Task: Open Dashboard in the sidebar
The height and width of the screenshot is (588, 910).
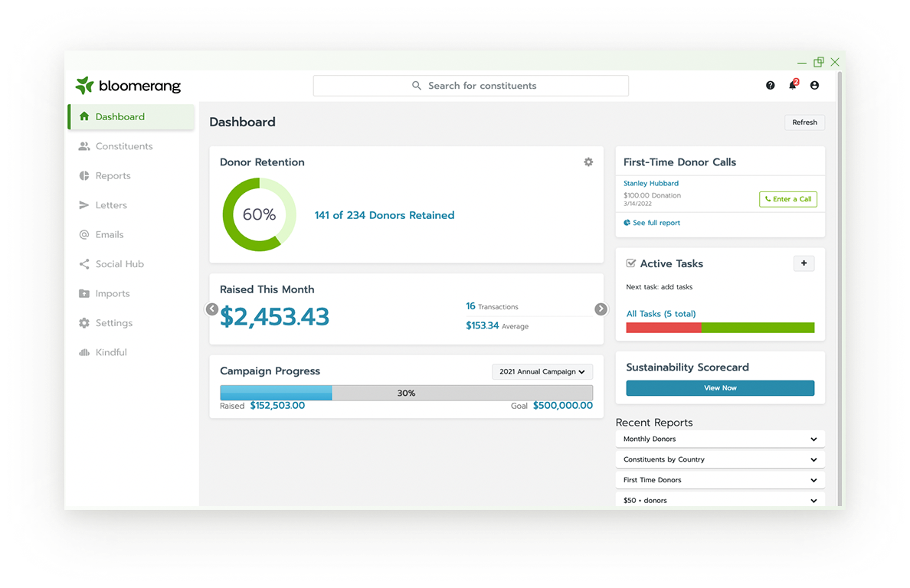Action: 131,116
